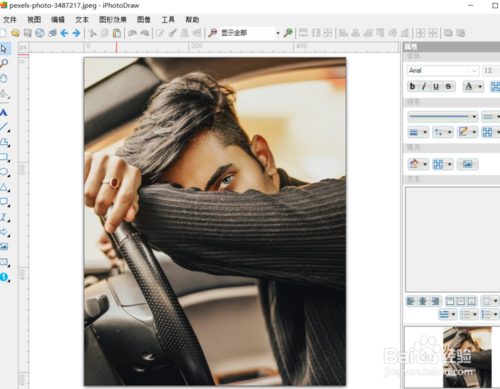Open the 编辑 menu
This screenshot has height=389, width=500.
coord(58,20)
